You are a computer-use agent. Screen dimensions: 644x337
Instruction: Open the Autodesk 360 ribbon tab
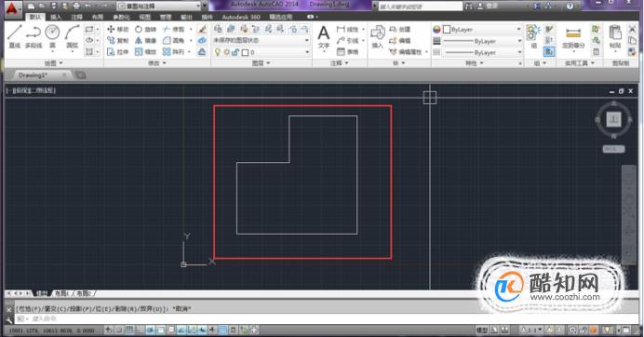241,17
